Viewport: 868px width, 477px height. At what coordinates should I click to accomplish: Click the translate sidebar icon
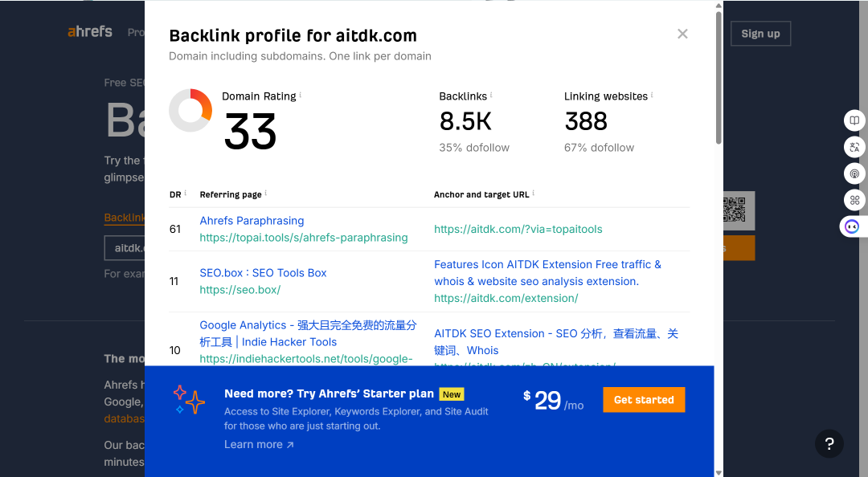854,147
